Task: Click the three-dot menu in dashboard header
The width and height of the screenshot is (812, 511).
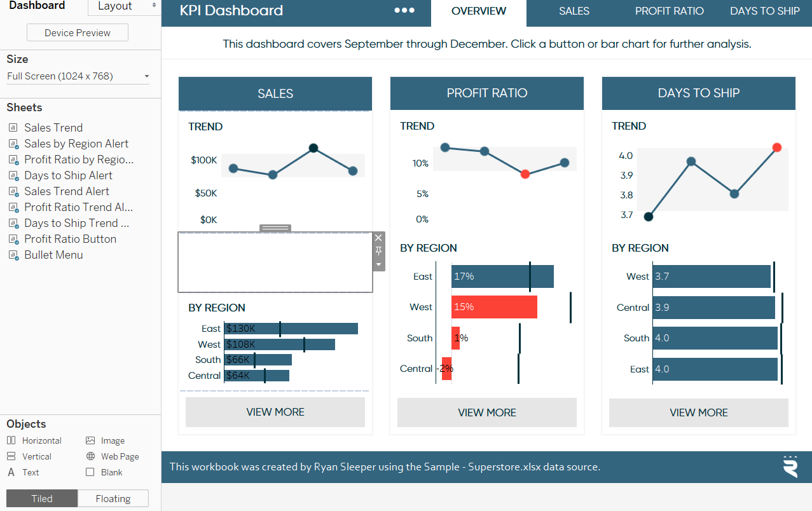Action: coord(404,11)
